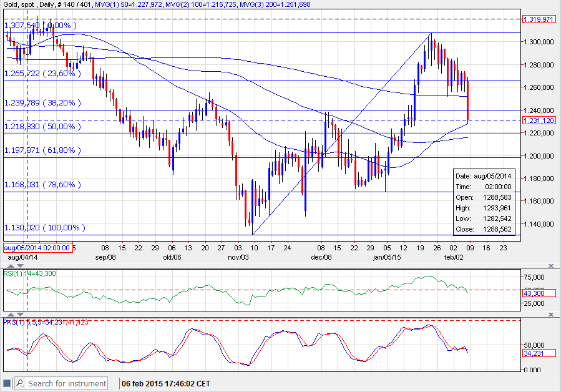Click the up arrow above the RSI panel
561x392 pixels.
[x=11, y=266]
